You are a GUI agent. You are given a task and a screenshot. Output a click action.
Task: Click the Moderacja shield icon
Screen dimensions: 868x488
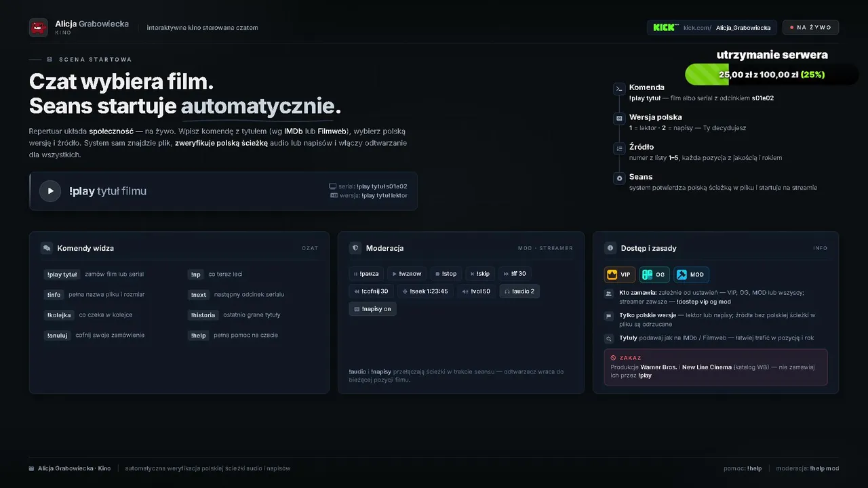[x=355, y=248]
